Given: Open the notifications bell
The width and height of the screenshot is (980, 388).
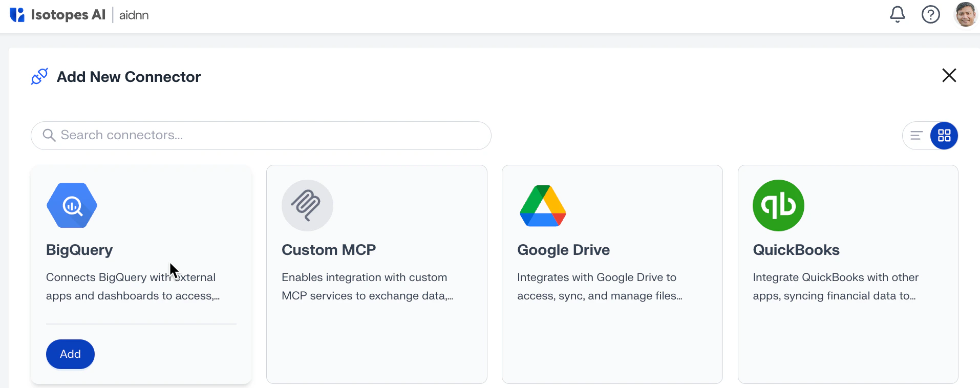Looking at the screenshot, I should (x=897, y=14).
